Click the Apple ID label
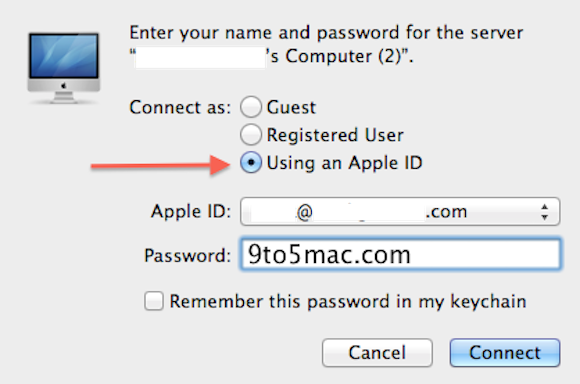Screen dimensions: 580x384 (190, 212)
